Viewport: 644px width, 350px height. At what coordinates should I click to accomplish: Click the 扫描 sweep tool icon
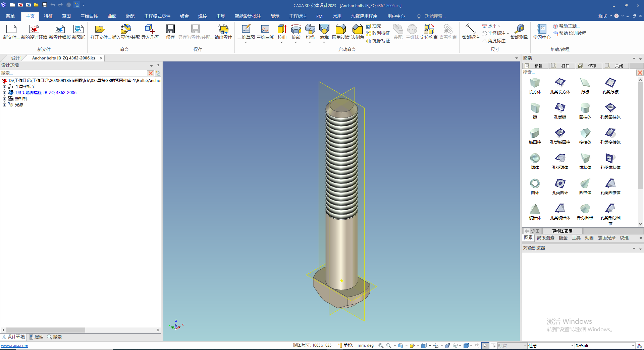pos(310,30)
